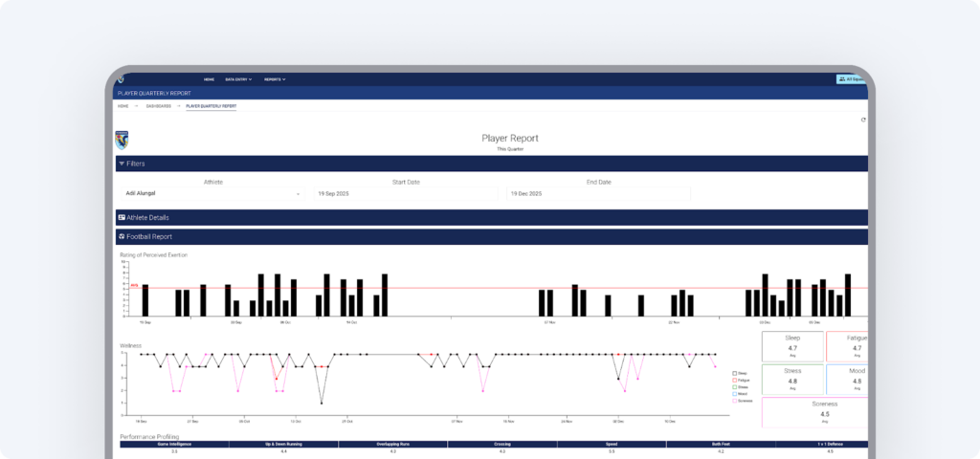This screenshot has height=459, width=980.
Task: Click the Crossing column header
Action: tap(502, 444)
